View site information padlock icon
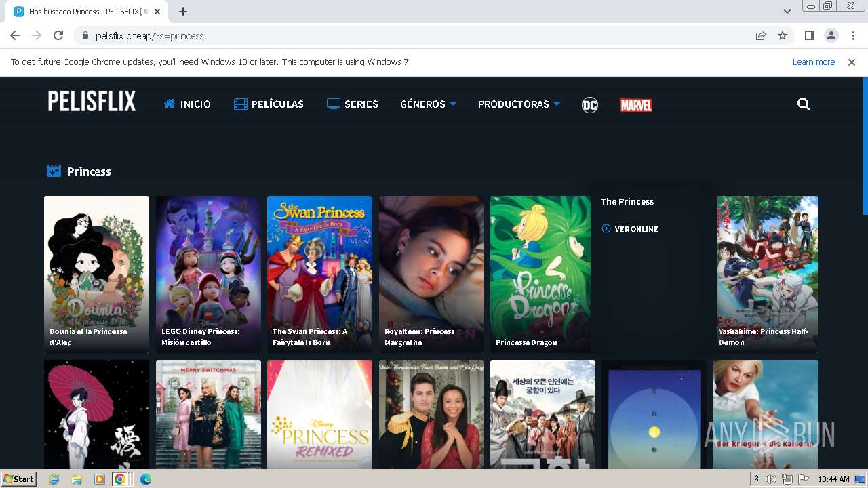868x488 pixels. [85, 36]
